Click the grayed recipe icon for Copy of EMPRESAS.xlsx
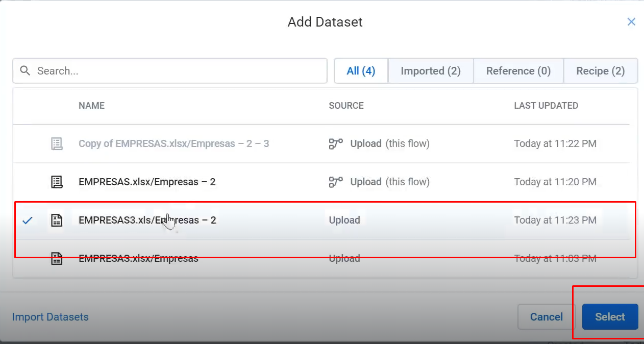The height and width of the screenshot is (344, 644). (x=56, y=143)
